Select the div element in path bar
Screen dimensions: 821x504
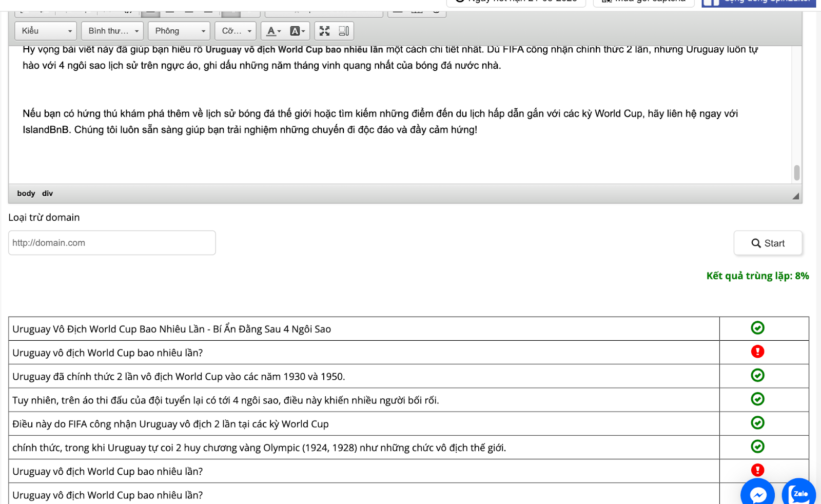coord(47,193)
